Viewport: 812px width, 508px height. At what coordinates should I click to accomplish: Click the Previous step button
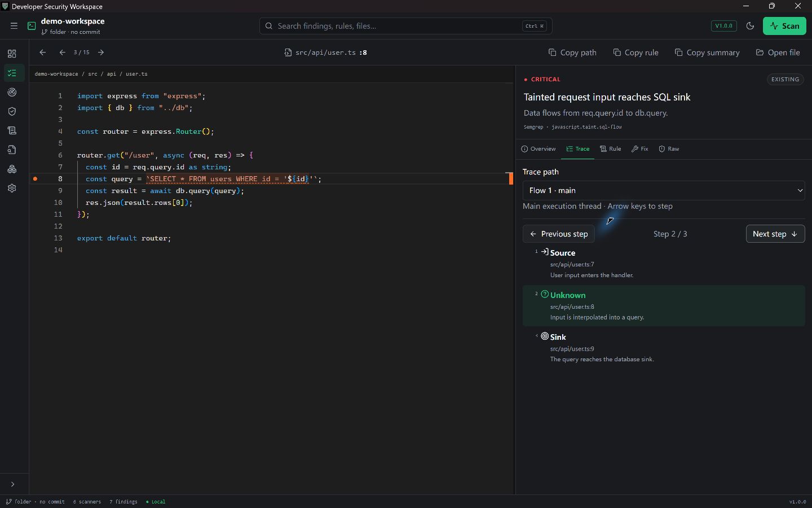pyautogui.click(x=559, y=234)
